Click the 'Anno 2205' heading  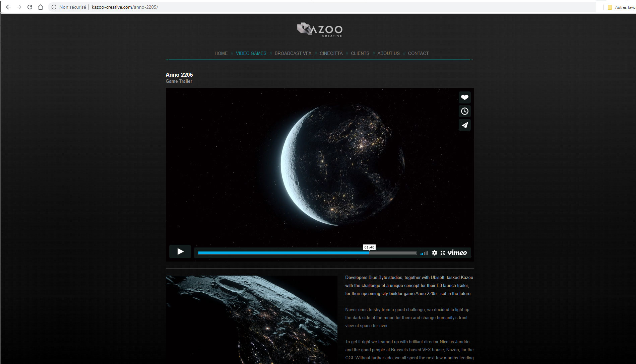tap(179, 75)
